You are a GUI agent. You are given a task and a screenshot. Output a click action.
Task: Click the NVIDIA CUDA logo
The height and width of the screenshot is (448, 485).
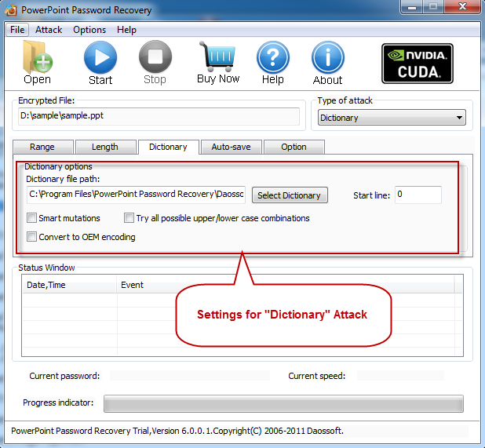coord(418,64)
